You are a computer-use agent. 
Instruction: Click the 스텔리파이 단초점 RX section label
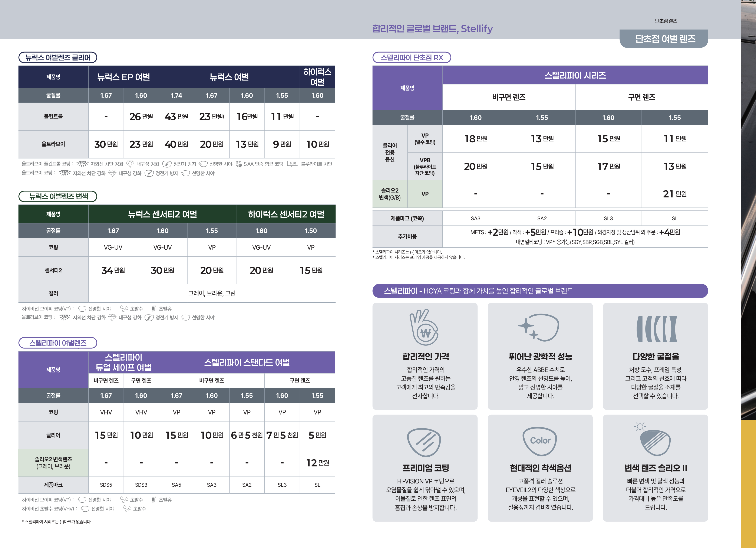412,57
